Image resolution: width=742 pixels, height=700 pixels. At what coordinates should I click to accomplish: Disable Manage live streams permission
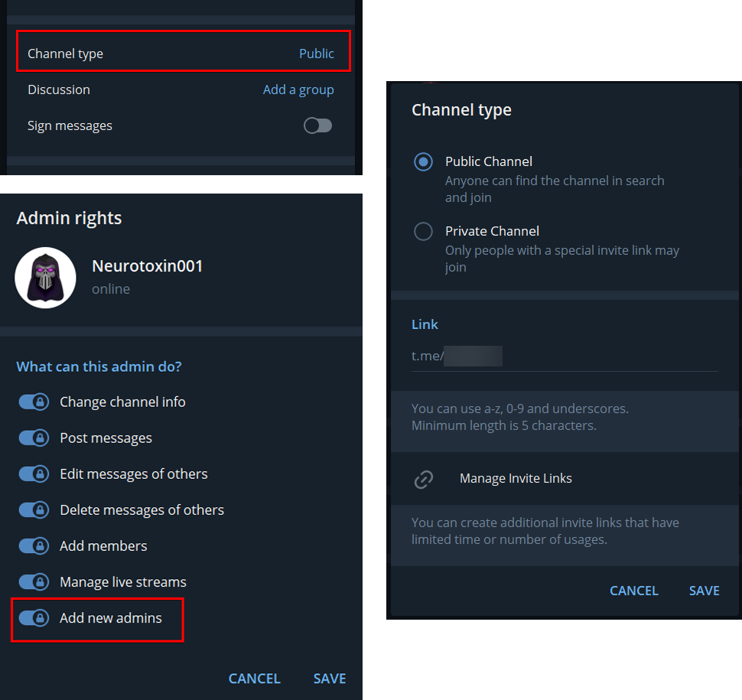click(x=34, y=581)
